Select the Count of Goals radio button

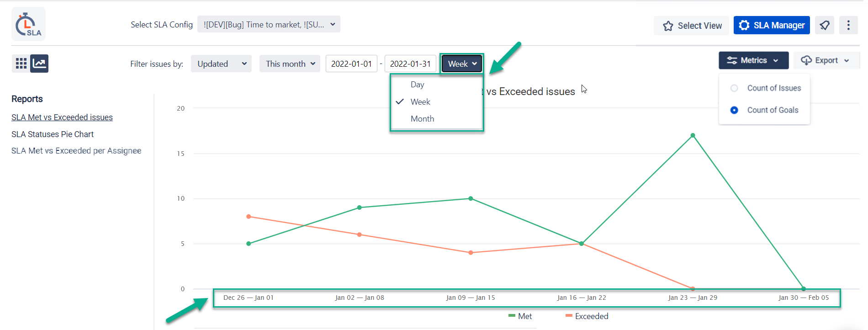(x=734, y=110)
